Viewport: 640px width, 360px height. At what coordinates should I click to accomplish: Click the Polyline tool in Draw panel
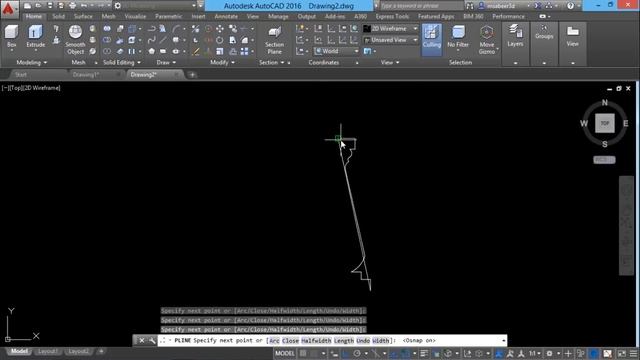coord(151,29)
